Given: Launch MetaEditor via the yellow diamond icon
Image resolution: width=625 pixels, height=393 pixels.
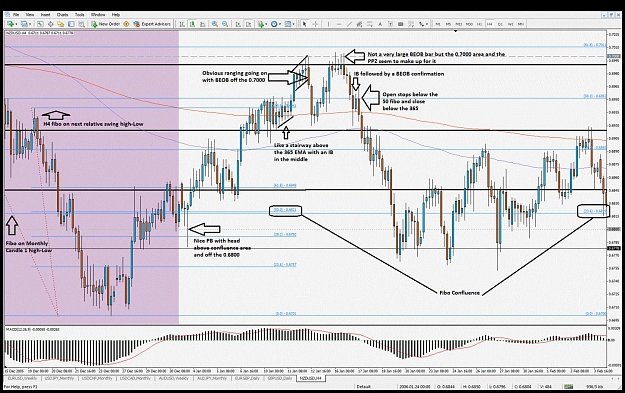Looking at the screenshot, I should (x=126, y=24).
